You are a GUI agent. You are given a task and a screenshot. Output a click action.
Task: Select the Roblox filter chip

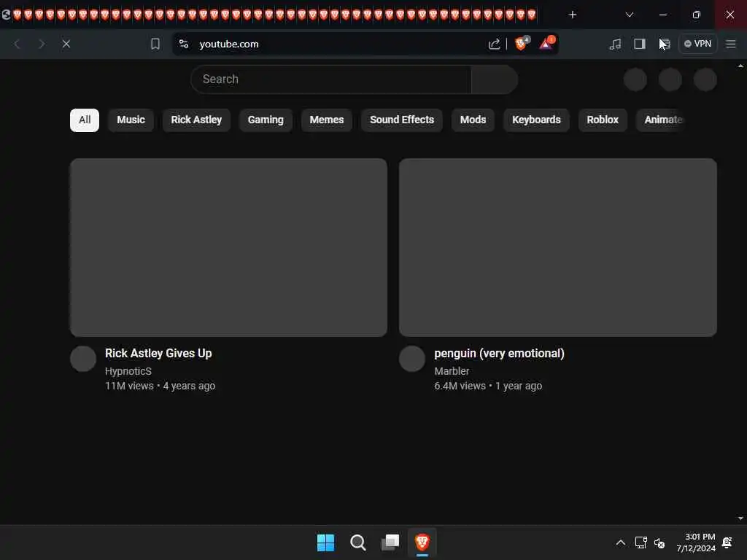[602, 120]
